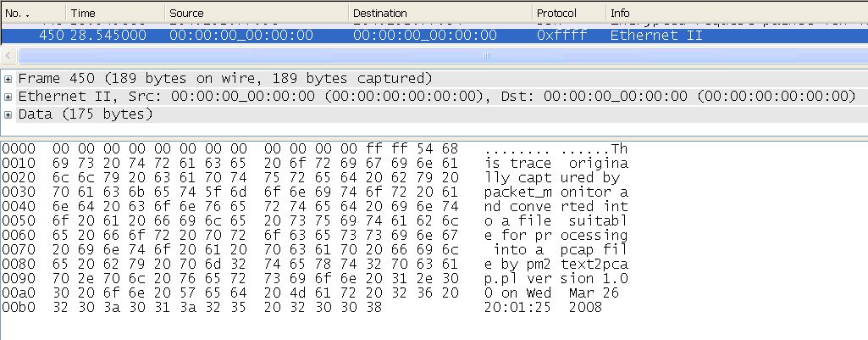868x340 pixels.
Task: Select the Frame 450 bytes on wire line
Action: click(225, 79)
